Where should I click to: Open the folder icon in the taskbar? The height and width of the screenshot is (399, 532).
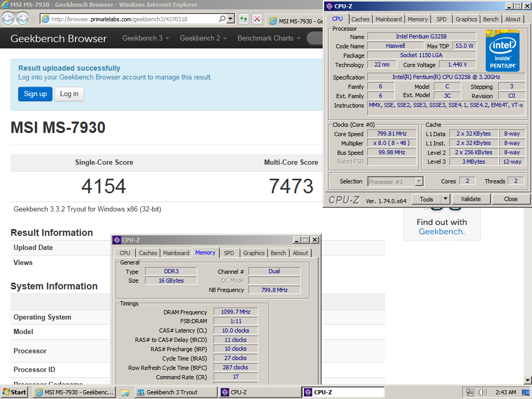pyautogui.click(x=125, y=393)
